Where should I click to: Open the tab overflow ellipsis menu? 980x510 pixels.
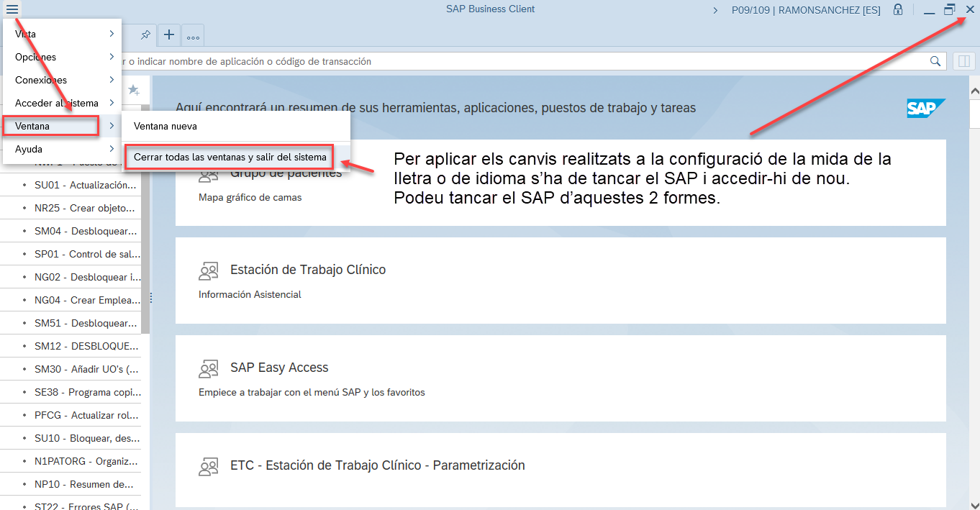click(193, 36)
